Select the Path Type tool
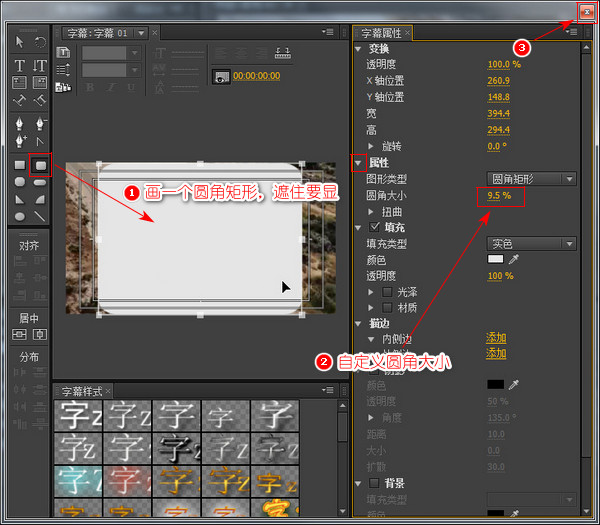Screen dimensions: 600x525 pos(19,100)
